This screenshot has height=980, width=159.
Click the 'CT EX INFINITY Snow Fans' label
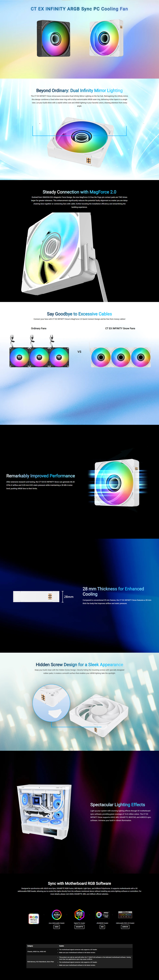[120, 328]
